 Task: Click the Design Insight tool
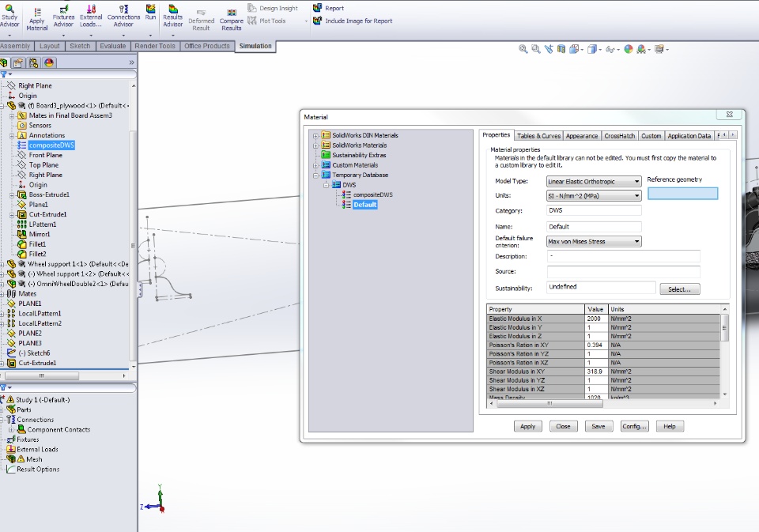[273, 8]
